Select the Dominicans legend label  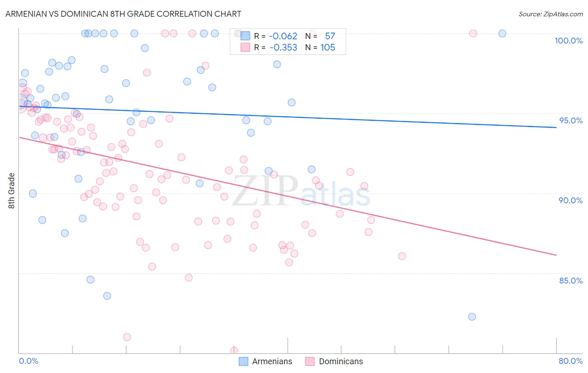pos(341,361)
